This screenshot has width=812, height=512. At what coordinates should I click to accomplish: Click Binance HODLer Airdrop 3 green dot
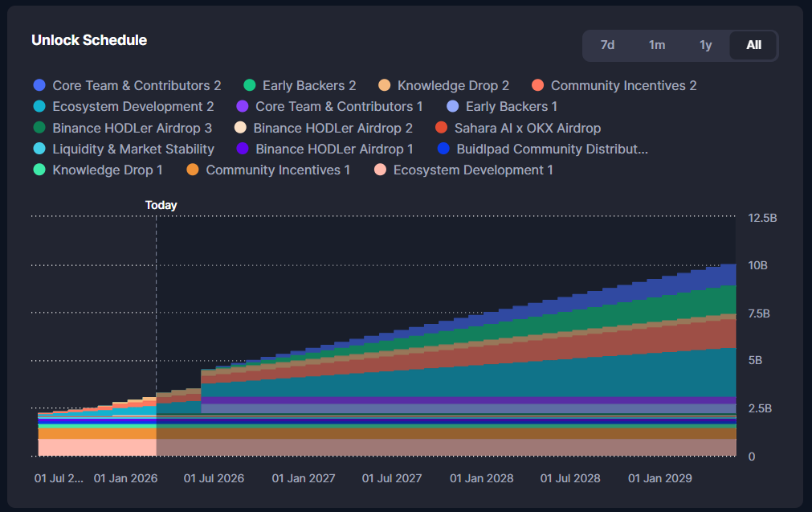pyautogui.click(x=39, y=128)
